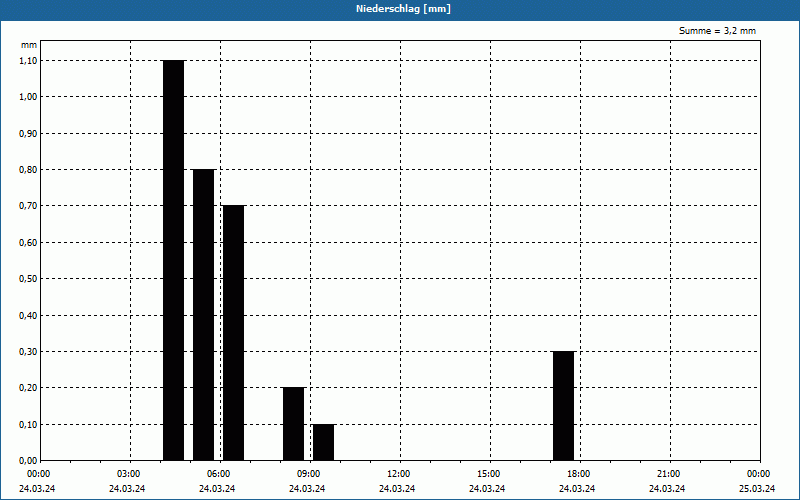
Task: Click the mm unit label on y-axis
Action: pyautogui.click(x=29, y=45)
